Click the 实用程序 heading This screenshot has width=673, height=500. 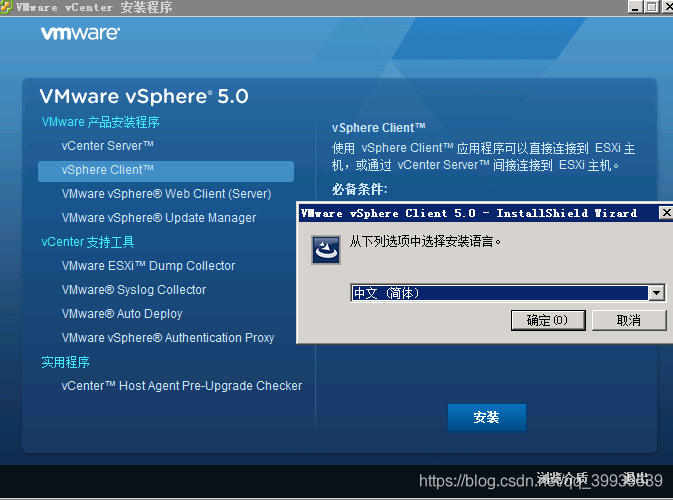tap(65, 362)
